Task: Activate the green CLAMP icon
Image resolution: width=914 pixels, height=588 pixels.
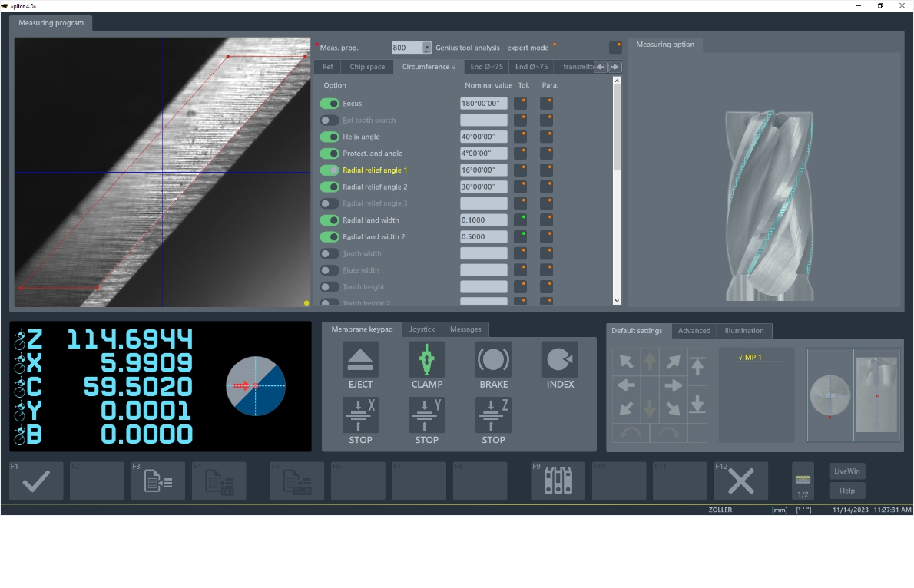Action: pyautogui.click(x=426, y=361)
